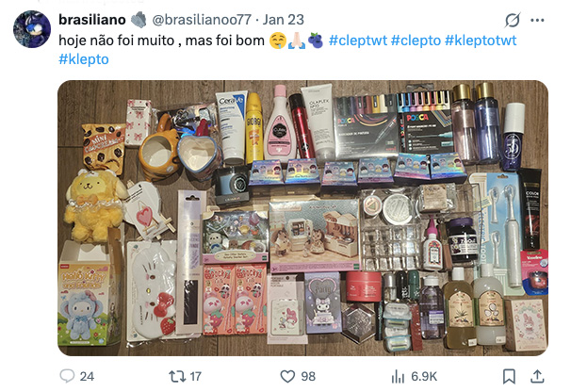Share the tweet with the upload icon

click(x=537, y=376)
